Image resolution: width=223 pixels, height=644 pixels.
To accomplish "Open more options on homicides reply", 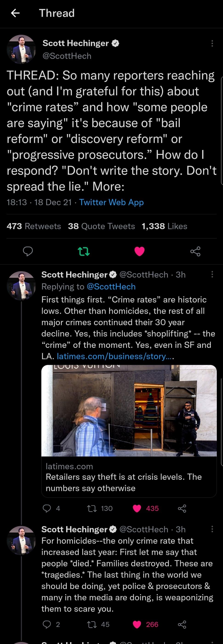I will click(x=212, y=529).
